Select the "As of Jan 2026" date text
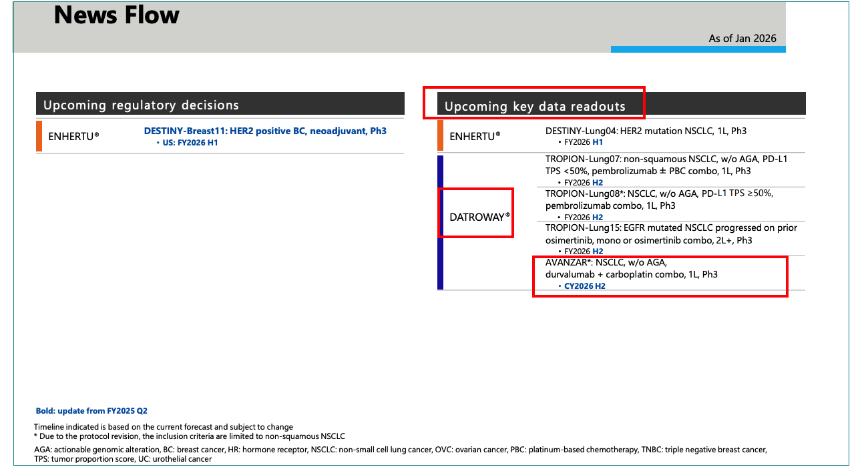The width and height of the screenshot is (868, 467). coord(742,39)
